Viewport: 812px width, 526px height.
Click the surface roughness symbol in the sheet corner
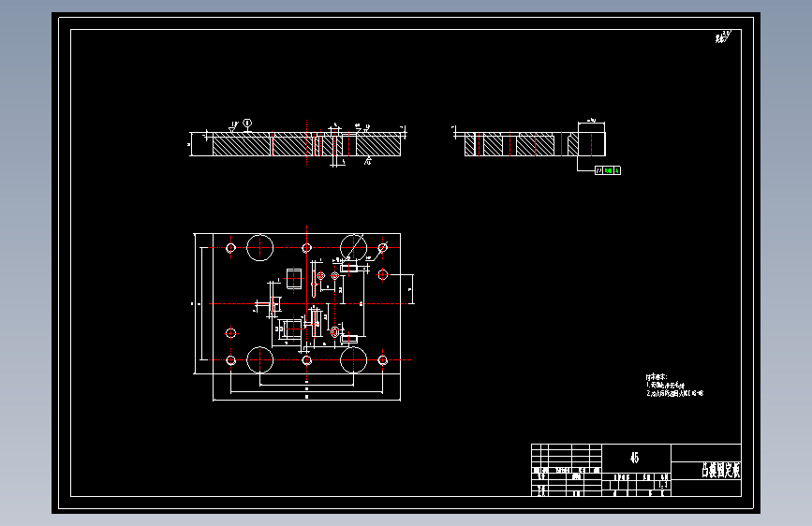723,37
